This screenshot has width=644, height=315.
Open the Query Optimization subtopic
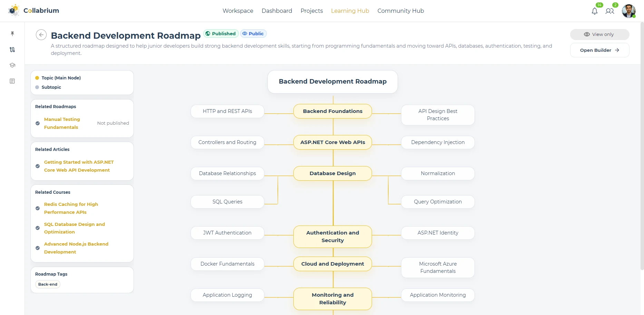coord(438,202)
